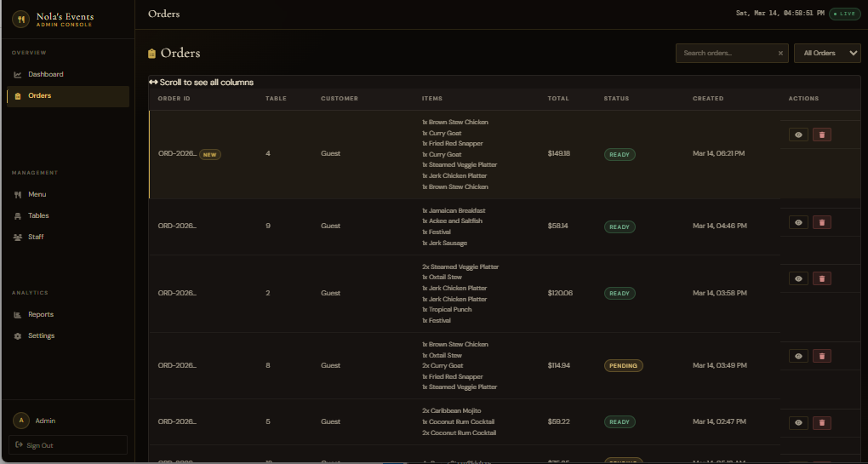Click the Mar 14, 03:58 PM timestamp
The image size is (868, 464).
point(720,293)
